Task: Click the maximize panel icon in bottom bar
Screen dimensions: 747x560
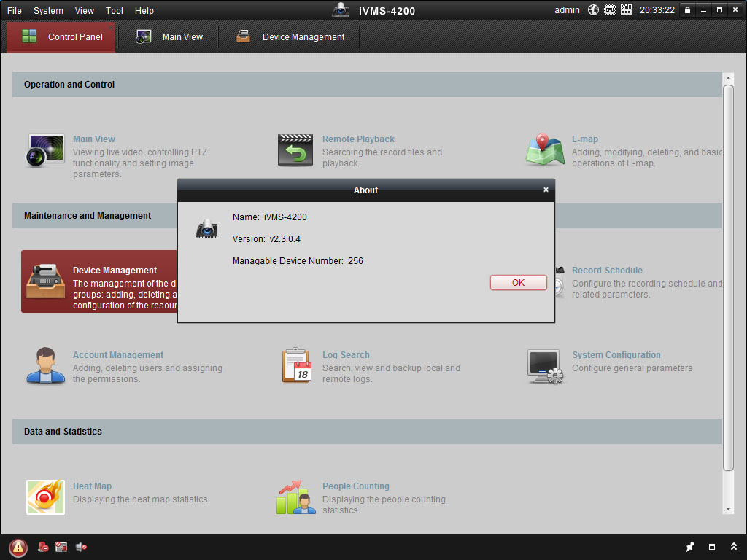Action: [712, 547]
